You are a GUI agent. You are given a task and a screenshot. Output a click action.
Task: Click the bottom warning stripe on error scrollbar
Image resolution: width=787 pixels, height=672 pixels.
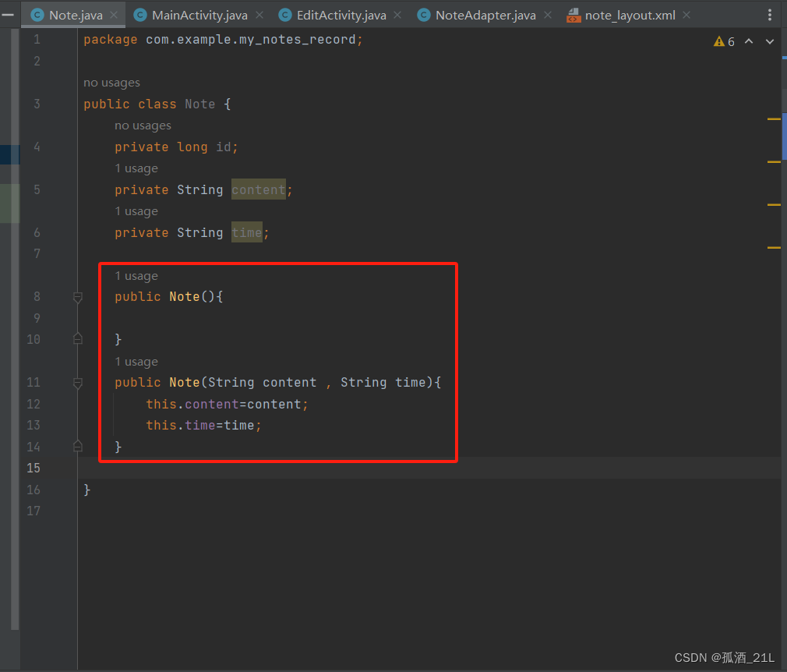click(x=774, y=248)
